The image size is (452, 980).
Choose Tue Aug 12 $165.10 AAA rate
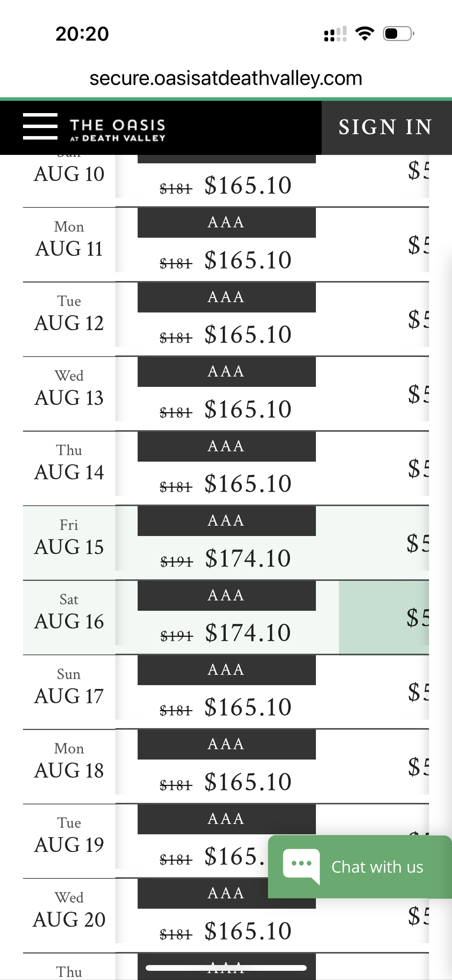point(226,320)
